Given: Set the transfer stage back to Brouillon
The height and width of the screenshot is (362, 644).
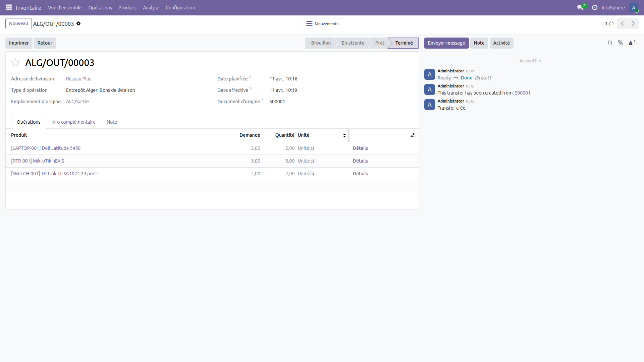Looking at the screenshot, I should [x=321, y=43].
